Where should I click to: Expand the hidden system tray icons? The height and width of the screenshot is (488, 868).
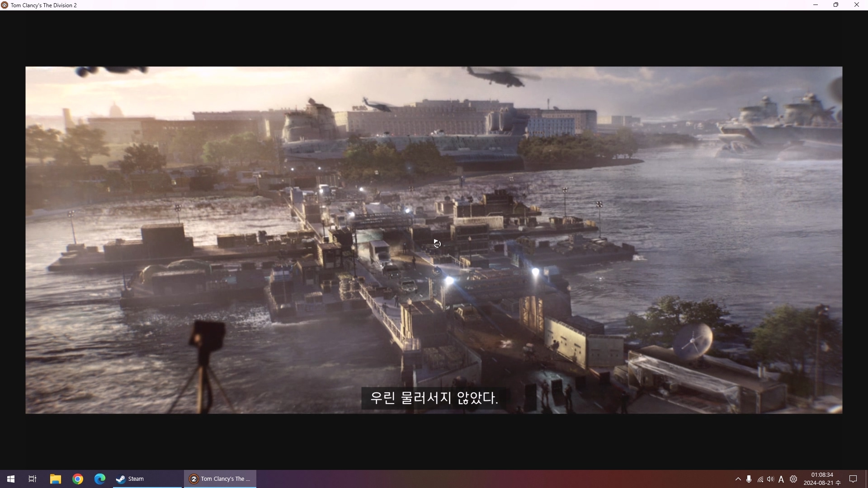[x=738, y=479]
